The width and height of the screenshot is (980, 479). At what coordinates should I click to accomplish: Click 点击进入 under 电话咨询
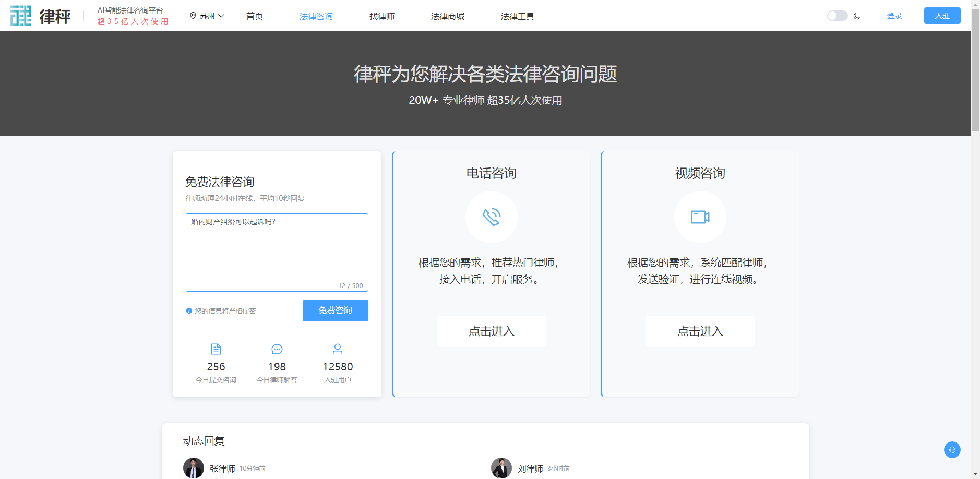click(x=491, y=331)
